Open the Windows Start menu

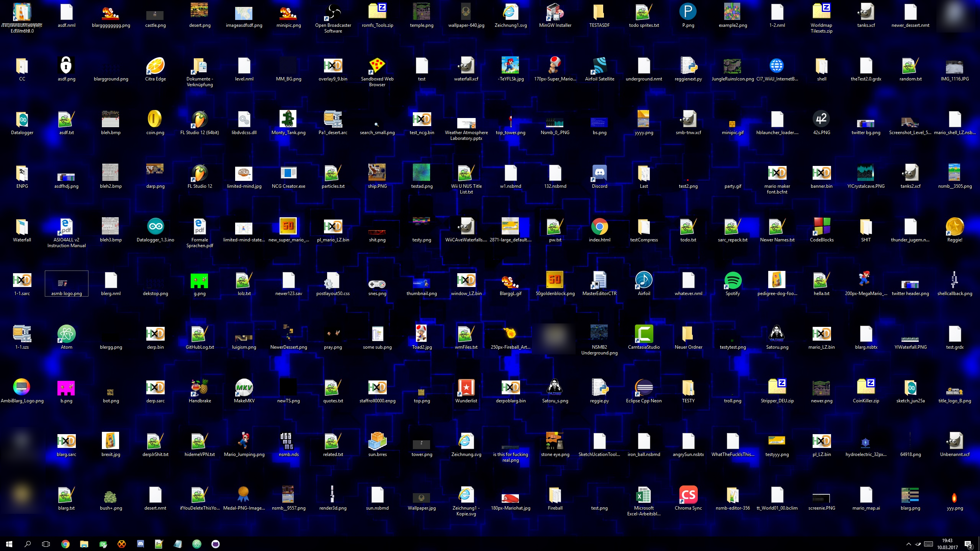click(9, 544)
